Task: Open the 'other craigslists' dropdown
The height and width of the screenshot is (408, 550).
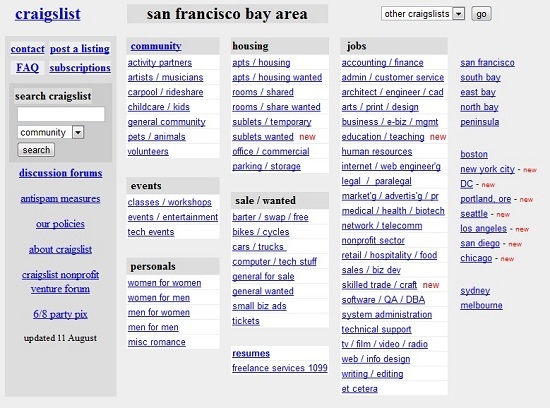Action: click(423, 14)
